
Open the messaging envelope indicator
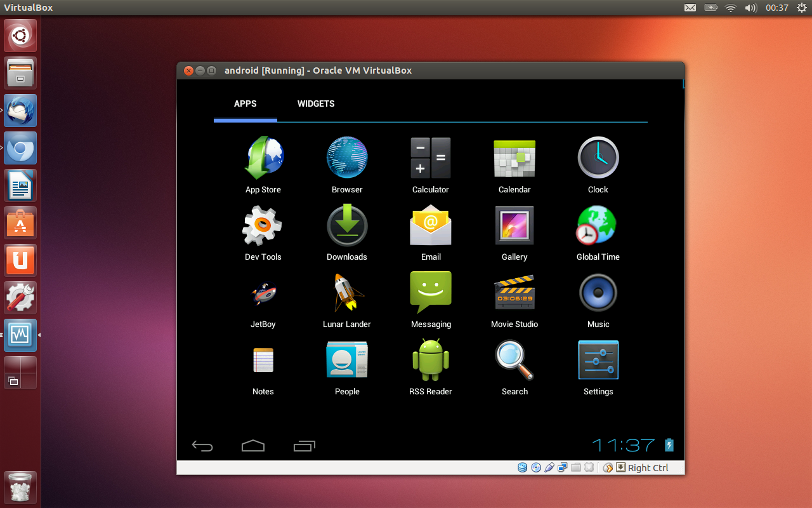690,8
